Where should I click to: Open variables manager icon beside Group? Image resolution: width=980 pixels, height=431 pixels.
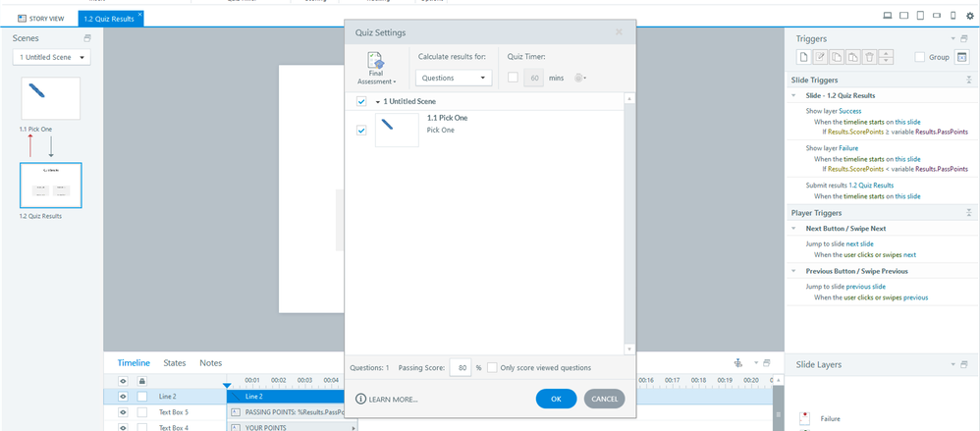[961, 57]
